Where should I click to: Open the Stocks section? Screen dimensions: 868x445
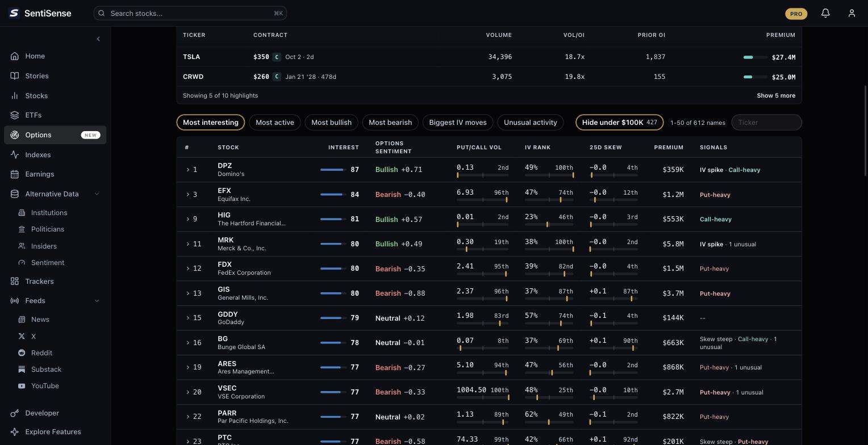55,96
